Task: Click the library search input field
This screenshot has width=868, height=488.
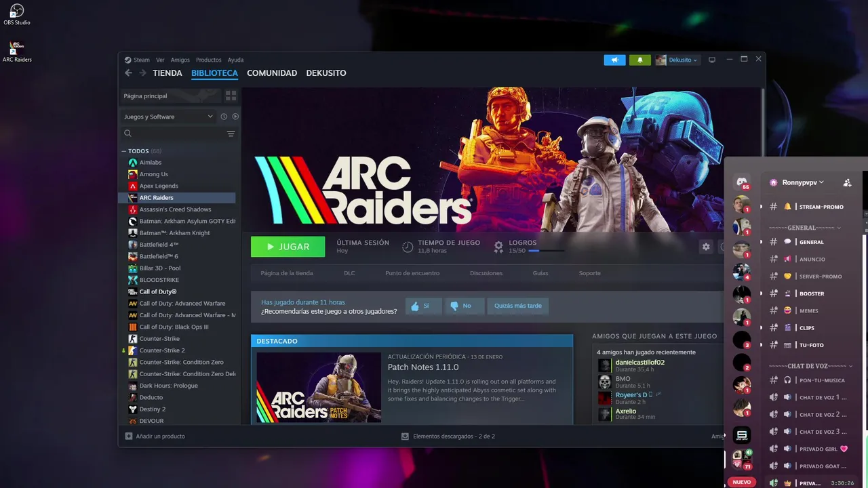Action: [x=178, y=134]
